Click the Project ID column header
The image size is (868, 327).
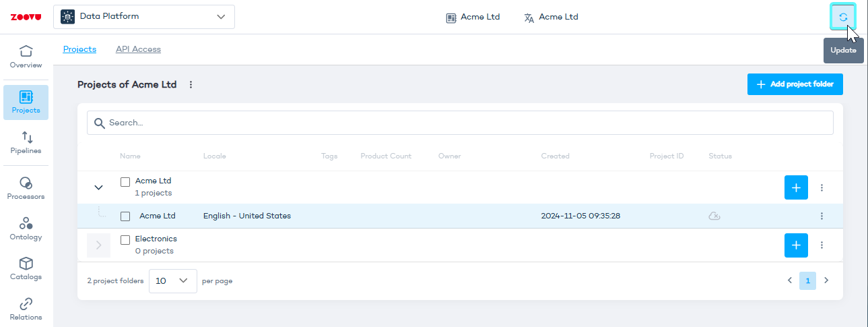point(667,156)
